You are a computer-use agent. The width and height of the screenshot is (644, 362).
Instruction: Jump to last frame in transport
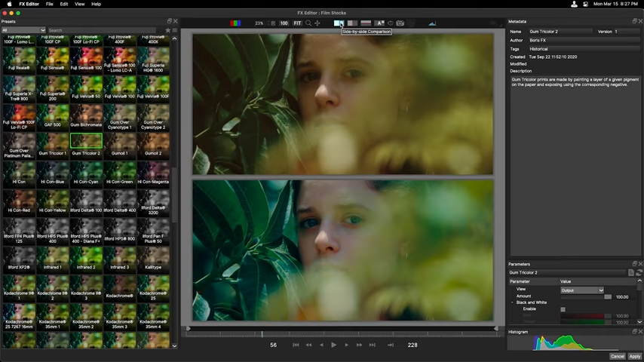point(372,345)
